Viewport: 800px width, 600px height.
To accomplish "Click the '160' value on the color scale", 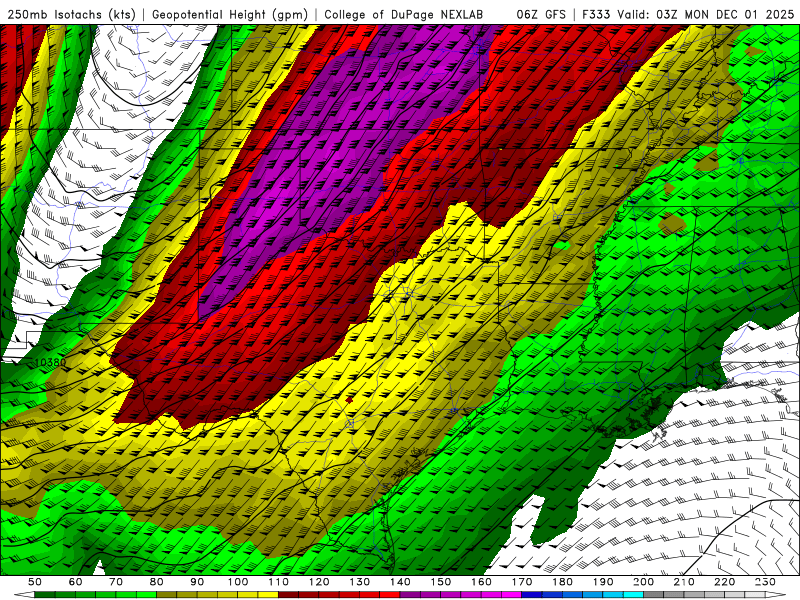I will pyautogui.click(x=481, y=582).
